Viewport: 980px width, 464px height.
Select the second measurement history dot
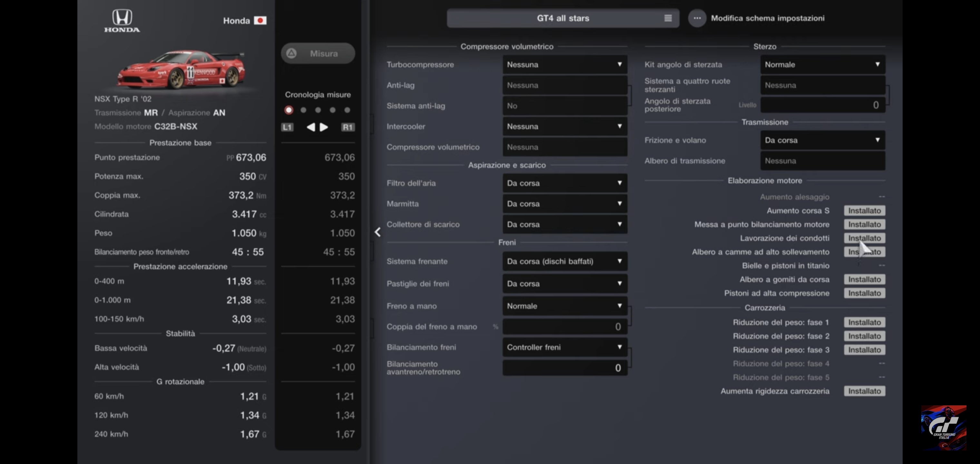pos(303,110)
